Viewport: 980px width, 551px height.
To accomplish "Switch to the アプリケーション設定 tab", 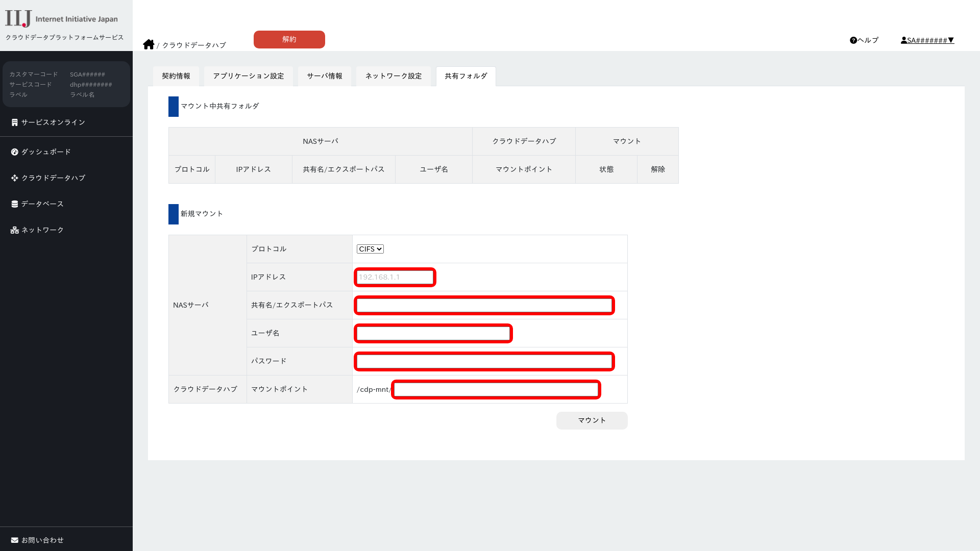I will point(249,76).
